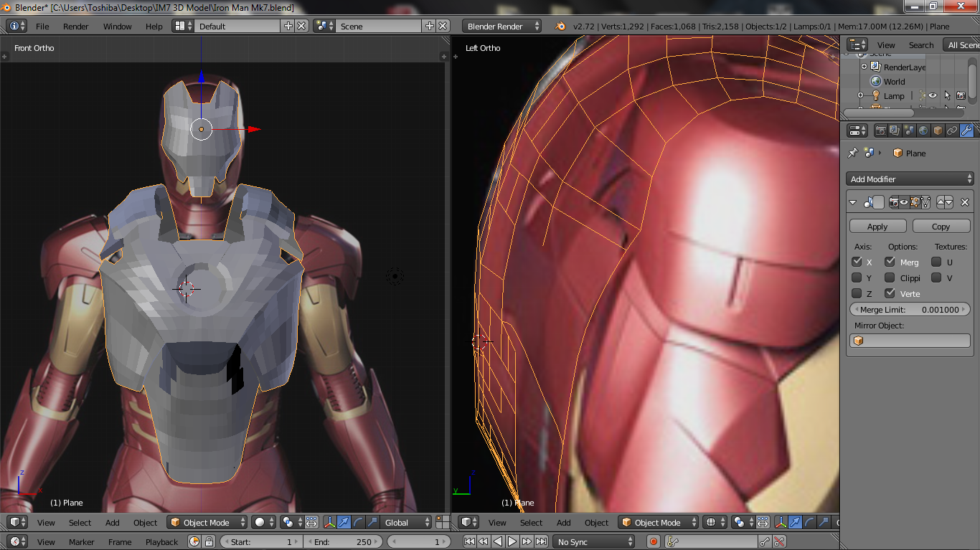Image resolution: width=980 pixels, height=550 pixels.
Task: Toggle Mirror modifier cage editing
Action: [x=925, y=203]
